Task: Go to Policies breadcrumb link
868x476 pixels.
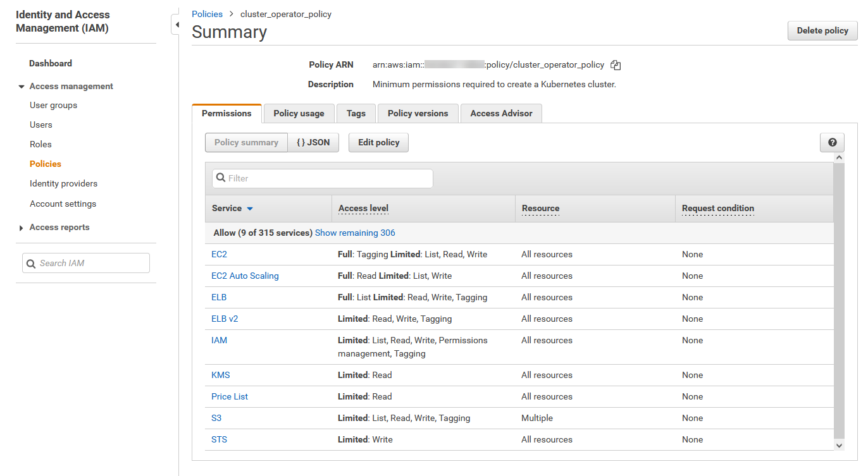Action: (207, 14)
